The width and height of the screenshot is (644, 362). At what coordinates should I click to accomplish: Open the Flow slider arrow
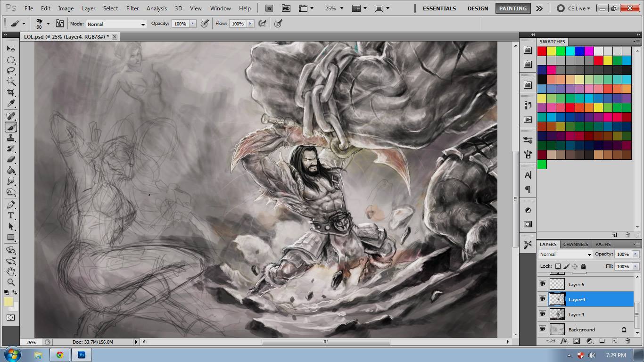click(x=250, y=24)
